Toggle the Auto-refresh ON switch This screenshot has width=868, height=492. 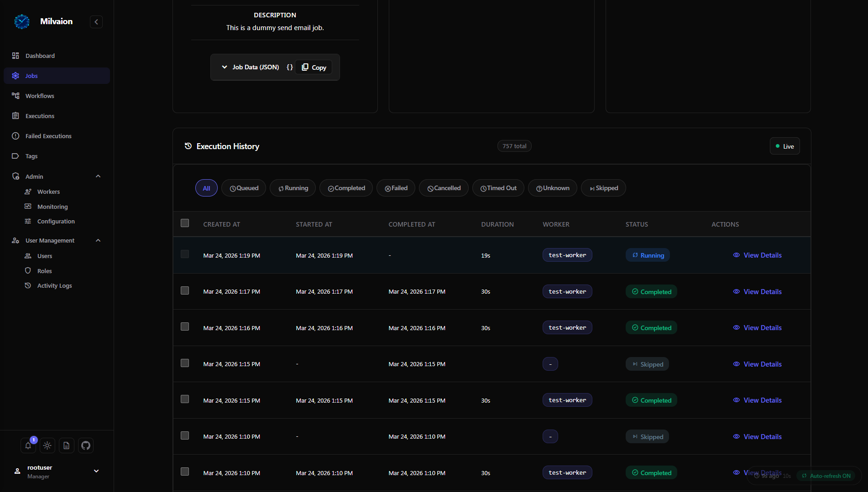click(826, 476)
